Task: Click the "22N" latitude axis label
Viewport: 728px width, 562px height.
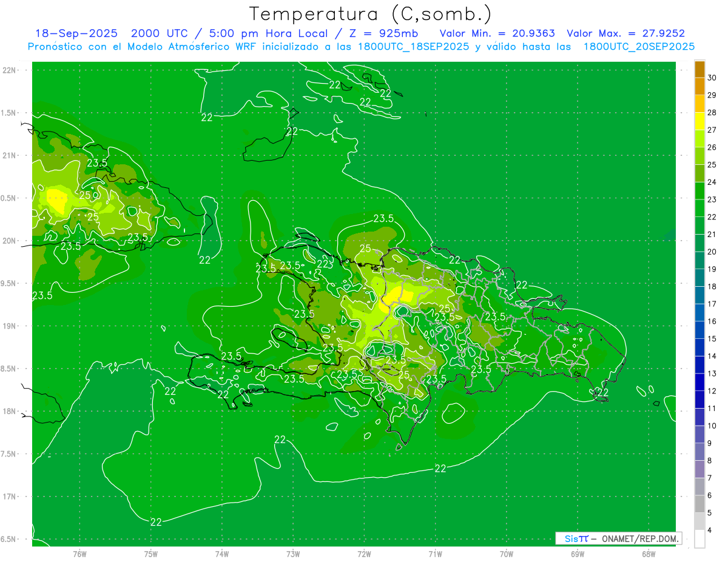Action: coord(10,70)
